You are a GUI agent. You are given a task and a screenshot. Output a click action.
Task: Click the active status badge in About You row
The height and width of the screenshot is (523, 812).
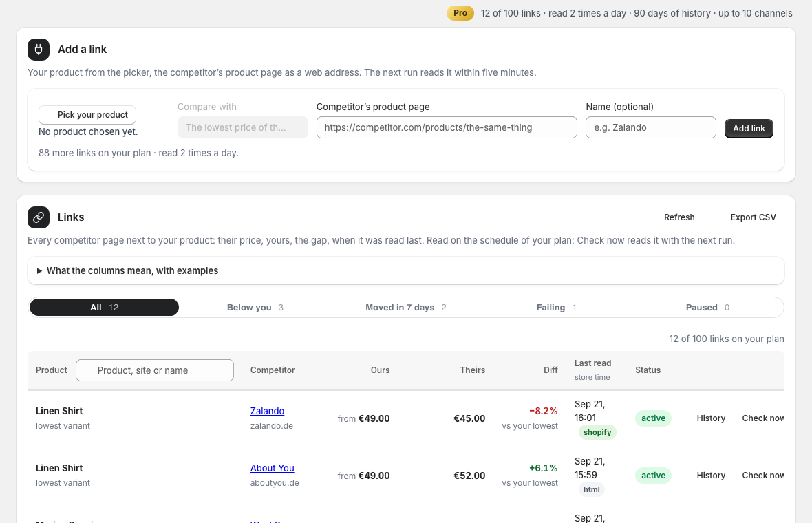click(x=654, y=476)
